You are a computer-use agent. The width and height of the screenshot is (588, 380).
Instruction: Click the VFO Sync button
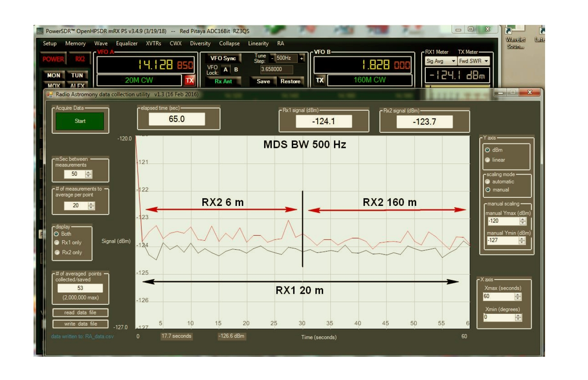(x=223, y=58)
